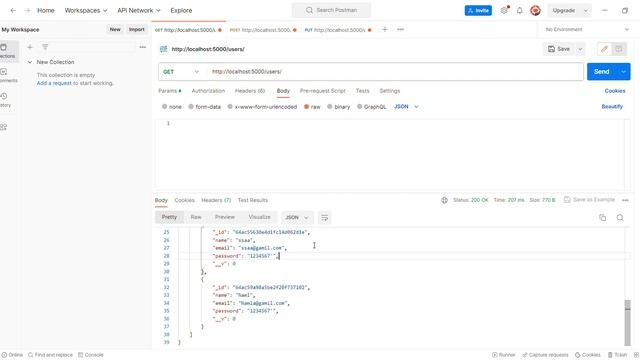
Task: Click the request URL input field
Action: [x=395, y=71]
